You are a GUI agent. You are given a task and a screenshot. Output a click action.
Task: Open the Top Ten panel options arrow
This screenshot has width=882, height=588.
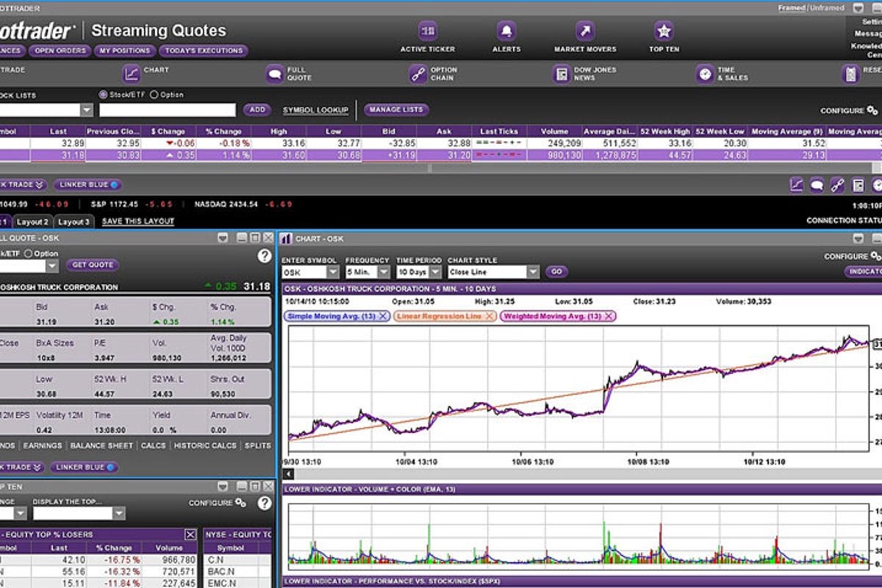click(222, 486)
